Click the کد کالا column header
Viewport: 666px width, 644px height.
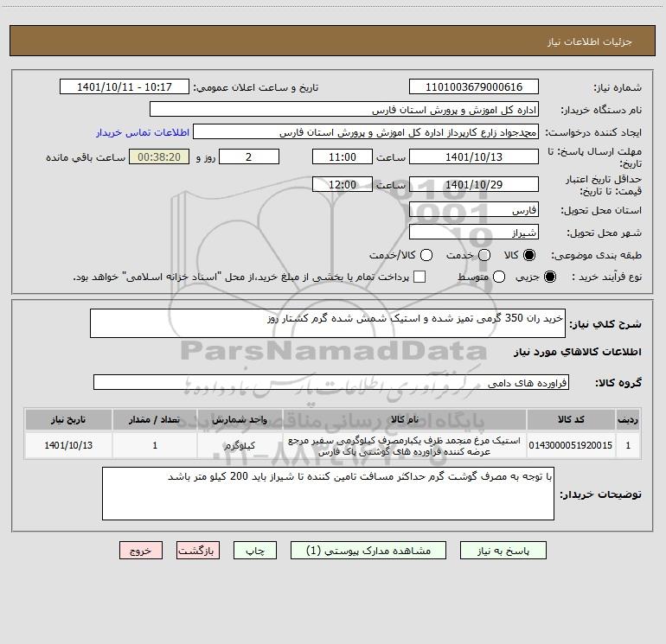pyautogui.click(x=571, y=419)
